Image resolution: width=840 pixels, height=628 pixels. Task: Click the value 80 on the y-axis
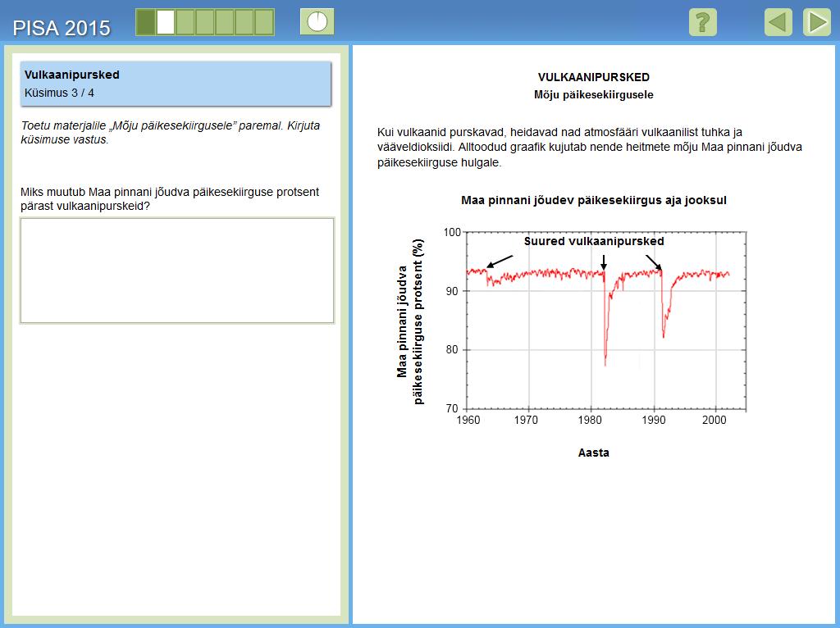452,349
